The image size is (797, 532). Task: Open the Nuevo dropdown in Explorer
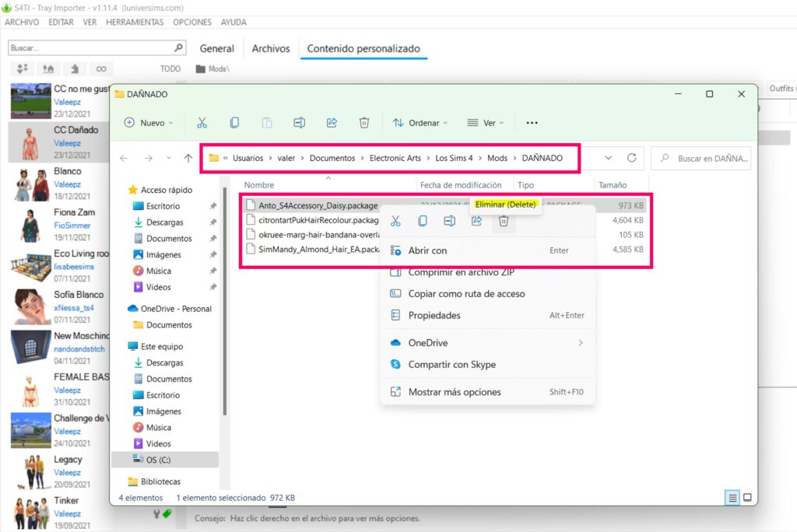tap(149, 122)
